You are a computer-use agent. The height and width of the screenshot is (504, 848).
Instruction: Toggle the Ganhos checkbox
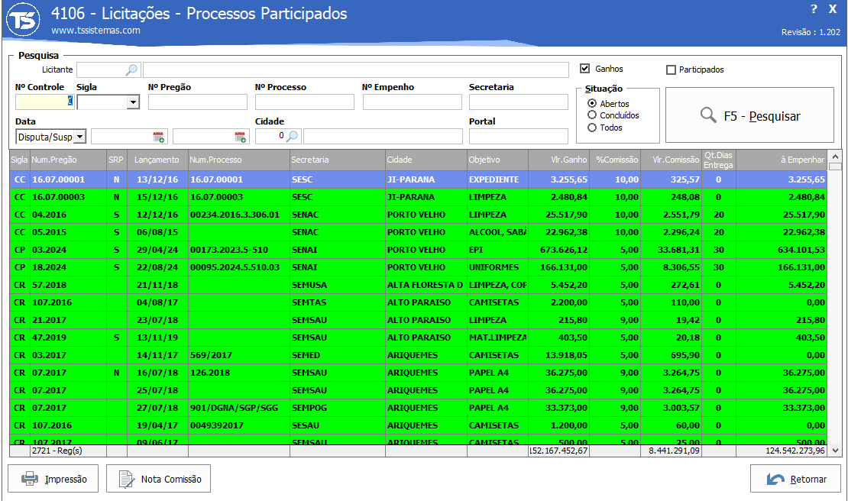point(584,69)
